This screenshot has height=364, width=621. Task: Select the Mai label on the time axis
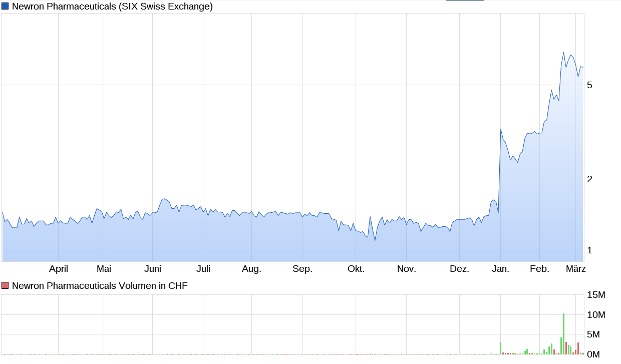[x=104, y=269]
